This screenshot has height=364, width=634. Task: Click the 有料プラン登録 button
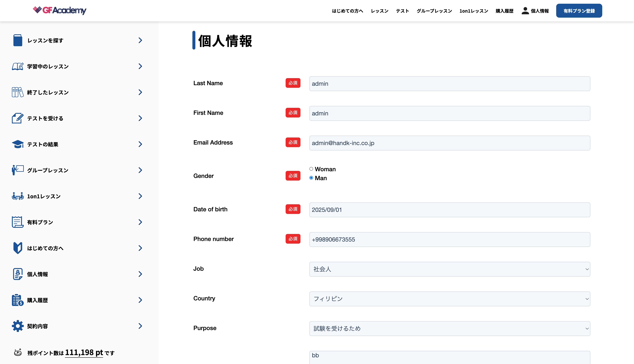click(x=579, y=11)
